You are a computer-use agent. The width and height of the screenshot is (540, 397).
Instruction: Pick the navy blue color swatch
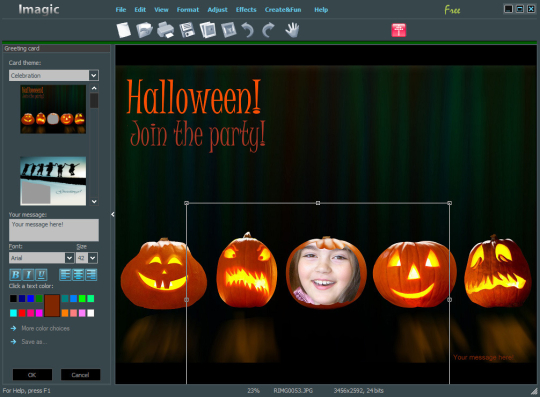click(22, 299)
